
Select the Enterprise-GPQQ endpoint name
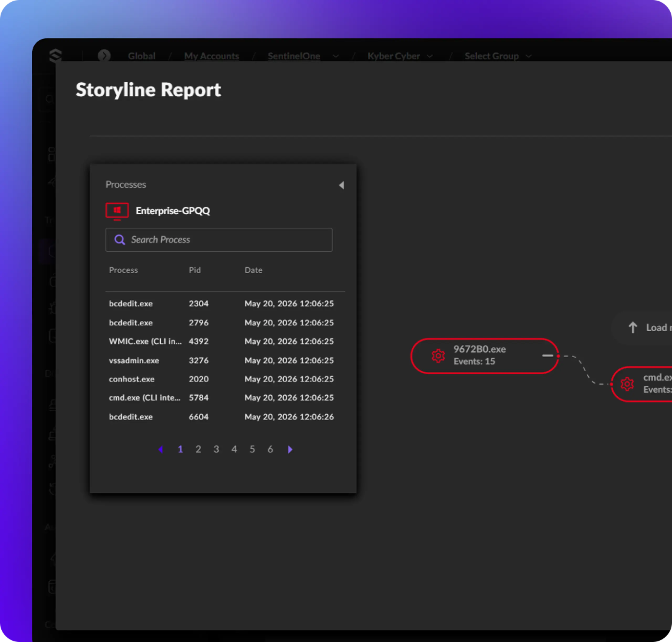point(173,211)
